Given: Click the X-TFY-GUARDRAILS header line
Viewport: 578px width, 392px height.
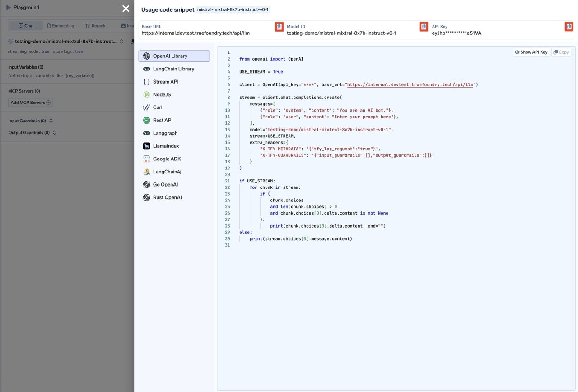Looking at the screenshot, I should coord(347,155).
